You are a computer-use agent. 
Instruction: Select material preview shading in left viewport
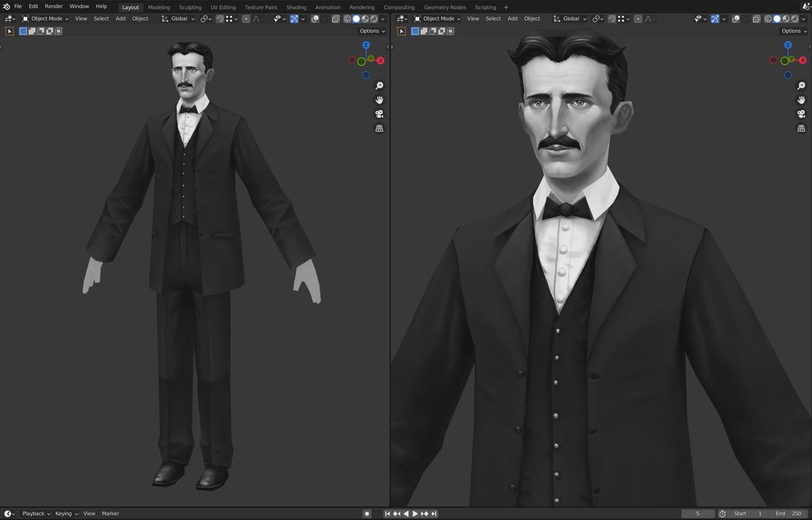[x=365, y=18]
